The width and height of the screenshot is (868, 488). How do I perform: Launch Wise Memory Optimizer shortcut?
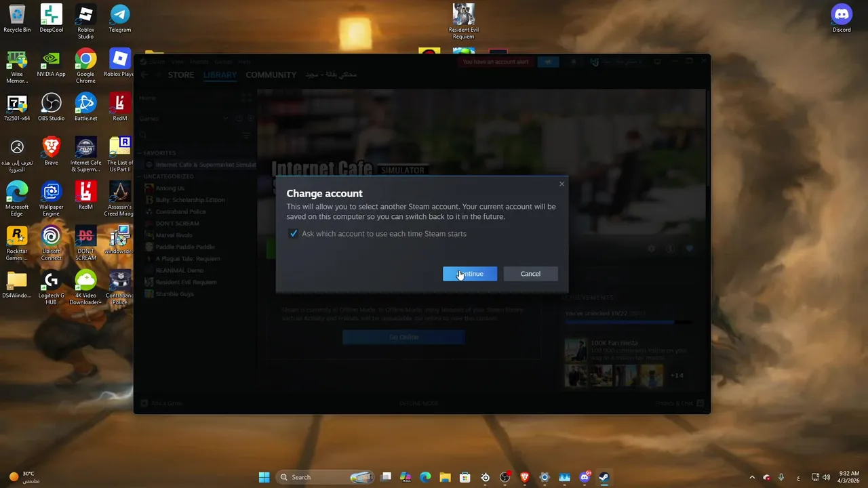point(17,66)
